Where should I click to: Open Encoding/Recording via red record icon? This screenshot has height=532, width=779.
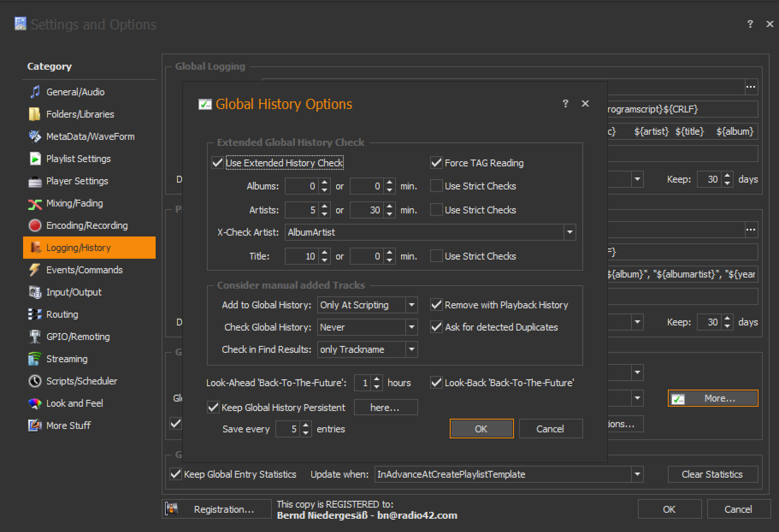tap(35, 225)
